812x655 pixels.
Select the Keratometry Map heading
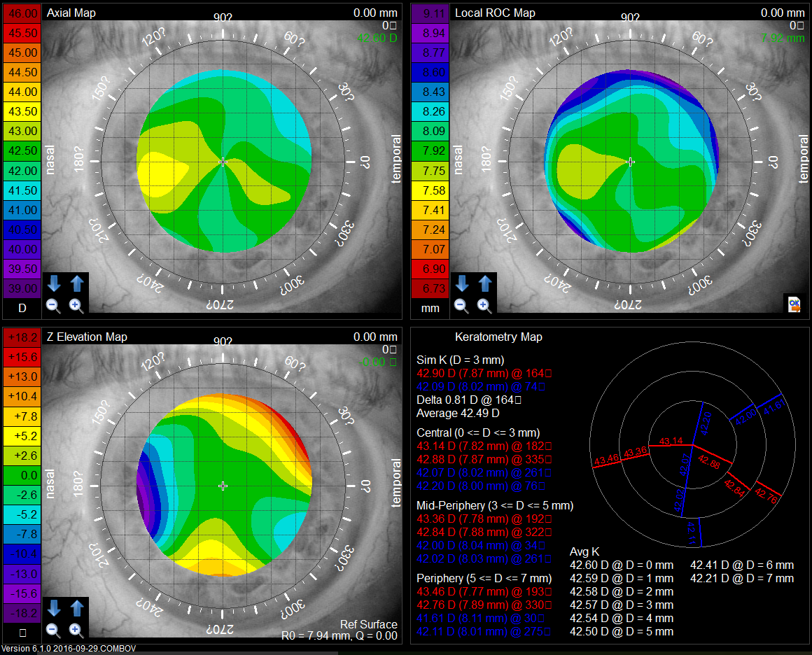[498, 337]
